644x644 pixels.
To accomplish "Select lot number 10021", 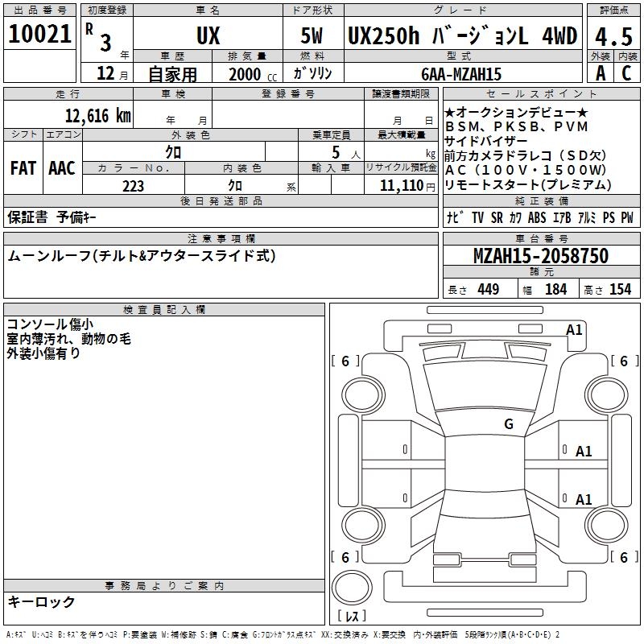I will [39, 34].
